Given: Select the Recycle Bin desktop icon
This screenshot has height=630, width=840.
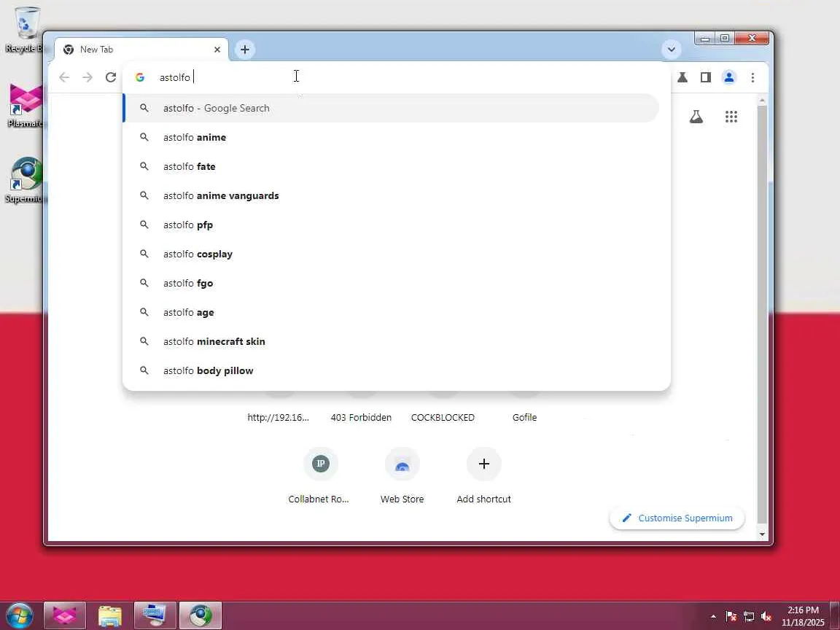Looking at the screenshot, I should (x=25, y=30).
